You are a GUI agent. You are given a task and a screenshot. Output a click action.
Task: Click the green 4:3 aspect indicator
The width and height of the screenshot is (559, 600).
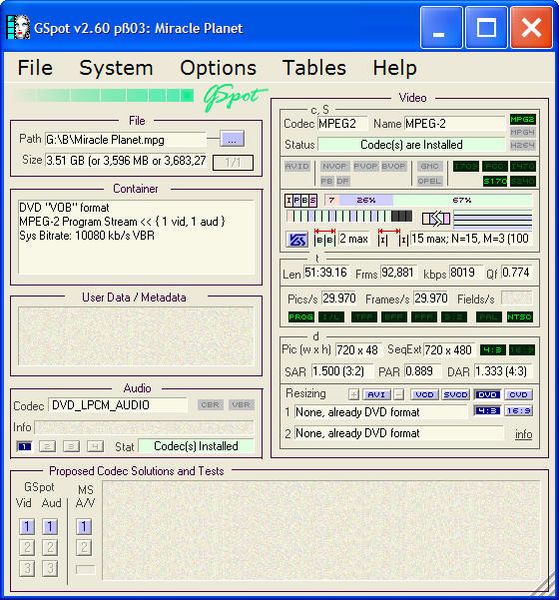click(x=493, y=350)
